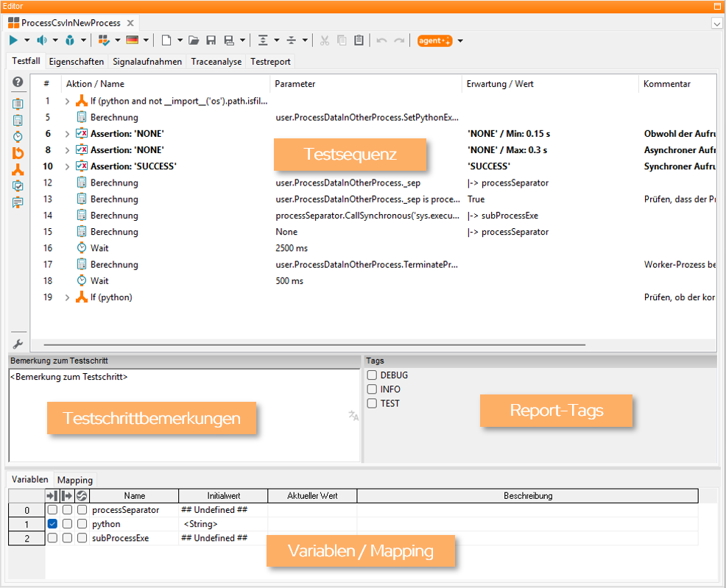Open dropdown next to German flag
The image size is (726, 588).
pos(146,40)
